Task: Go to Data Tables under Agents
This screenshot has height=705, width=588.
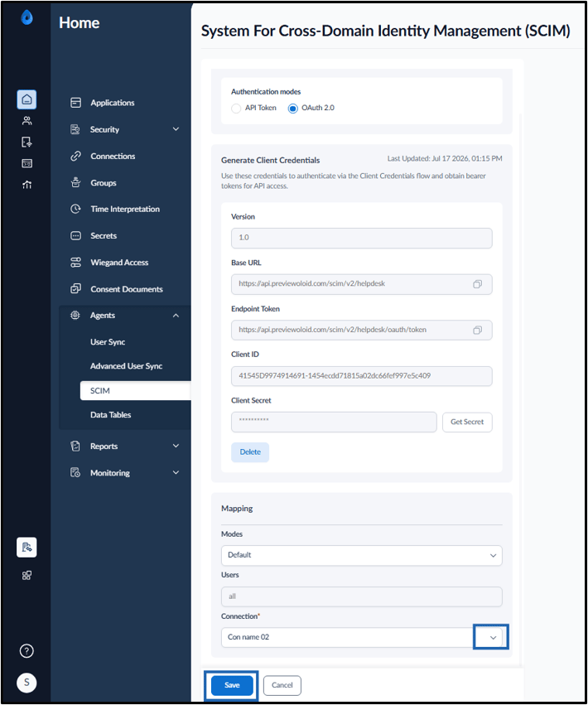Action: (x=111, y=414)
